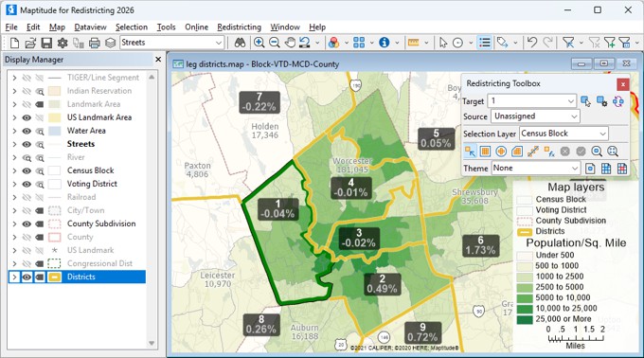Hide the Census Block layer
Viewport: 644px width, 358px height.
(x=27, y=170)
